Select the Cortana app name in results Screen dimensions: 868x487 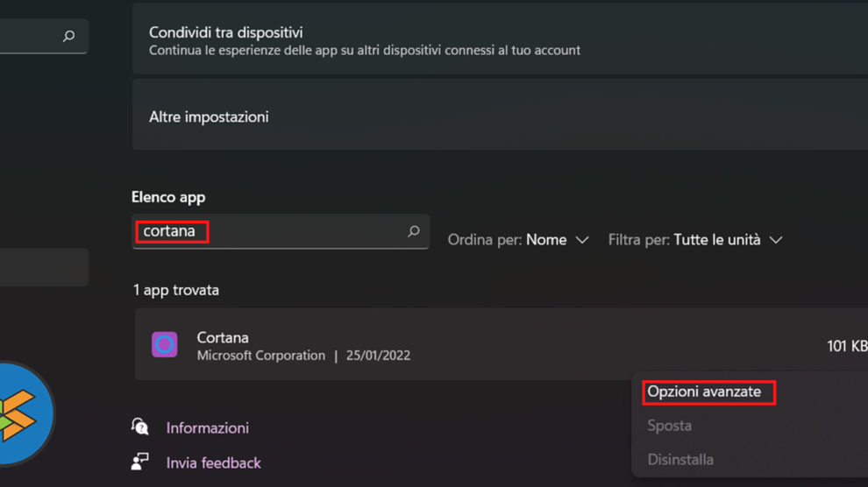click(x=223, y=337)
